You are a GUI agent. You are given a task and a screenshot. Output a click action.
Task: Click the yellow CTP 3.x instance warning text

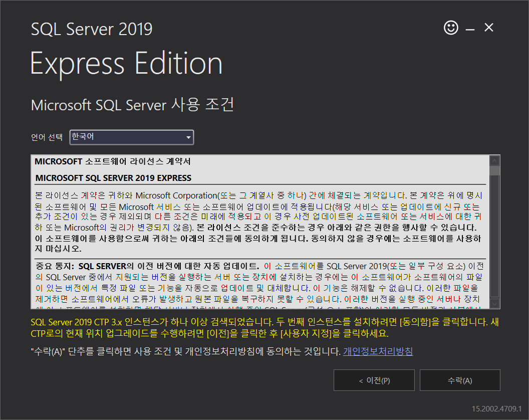(265, 327)
